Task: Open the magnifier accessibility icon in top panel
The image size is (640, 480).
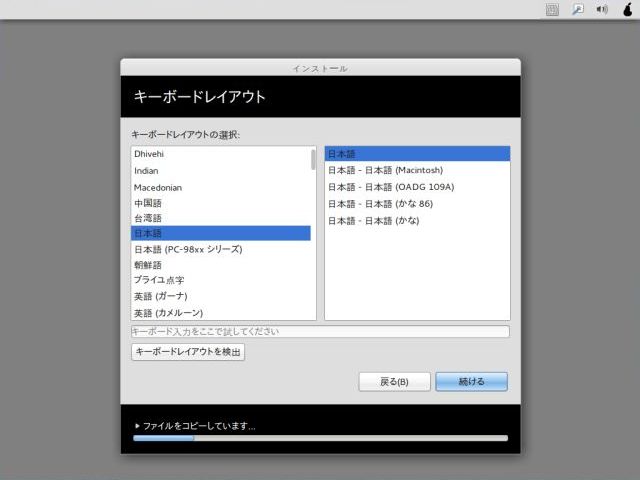Action: tap(577, 9)
